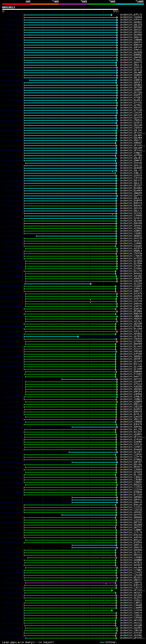Select hit label UniRef100_Q9FXR7

coord(131,462)
